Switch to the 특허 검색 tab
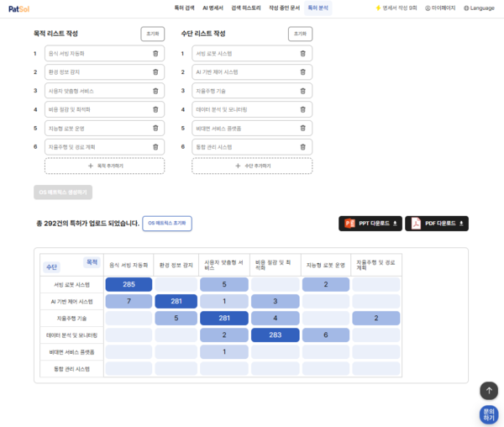The image size is (504, 427). (184, 8)
